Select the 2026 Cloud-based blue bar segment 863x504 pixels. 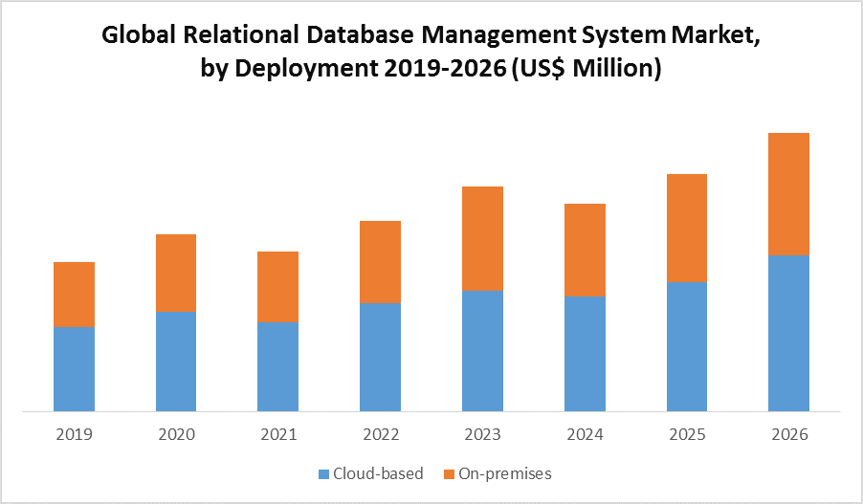[x=789, y=334]
